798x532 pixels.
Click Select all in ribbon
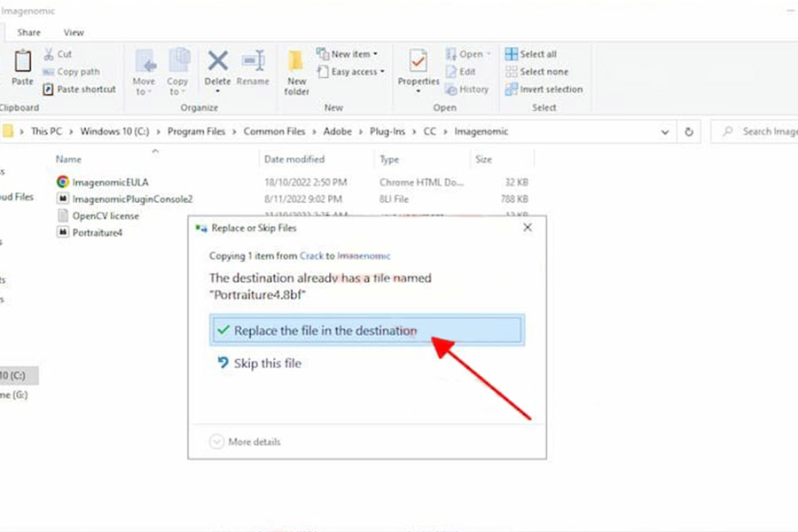tap(531, 54)
